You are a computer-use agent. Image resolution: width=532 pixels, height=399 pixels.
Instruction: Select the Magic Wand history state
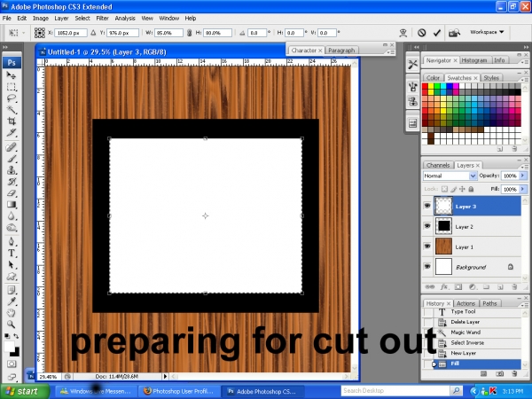point(473,332)
